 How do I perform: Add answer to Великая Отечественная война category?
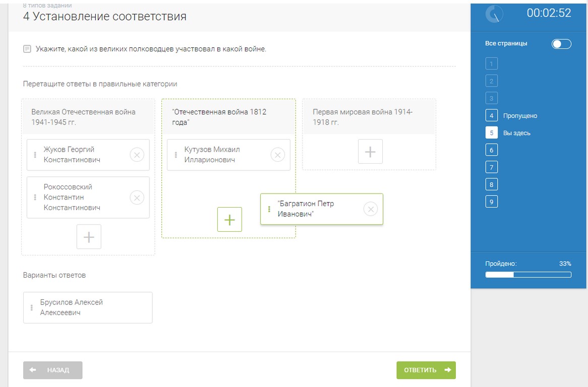pos(89,237)
